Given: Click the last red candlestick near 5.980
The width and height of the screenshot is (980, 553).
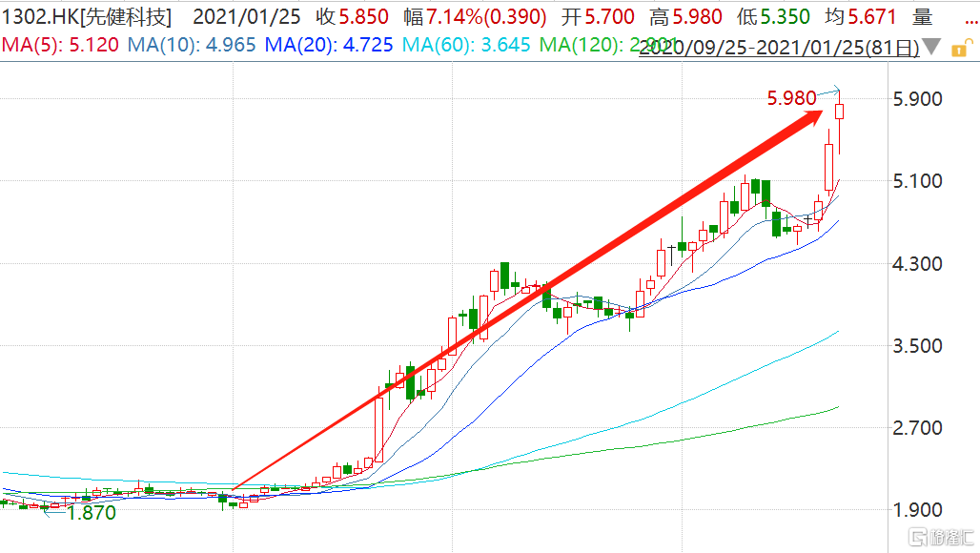Looking at the screenshot, I should [840, 112].
